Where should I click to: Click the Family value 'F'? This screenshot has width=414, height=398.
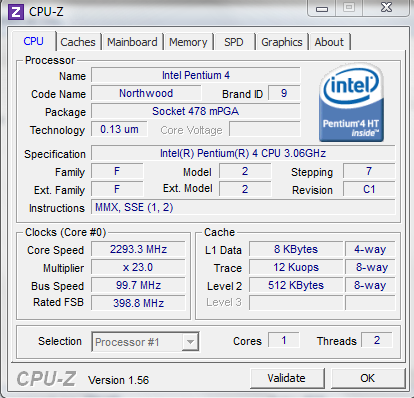click(x=117, y=172)
